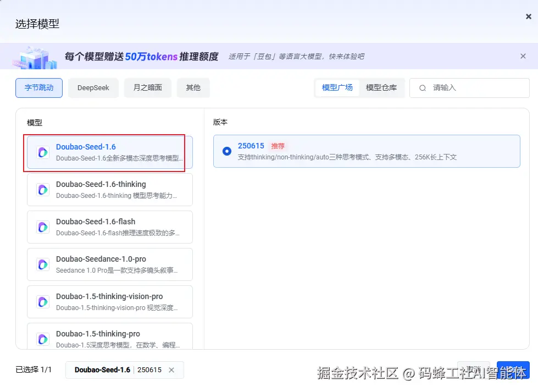Switch to 模型仓库 view
Screen dimensions: 538x392
(x=381, y=88)
